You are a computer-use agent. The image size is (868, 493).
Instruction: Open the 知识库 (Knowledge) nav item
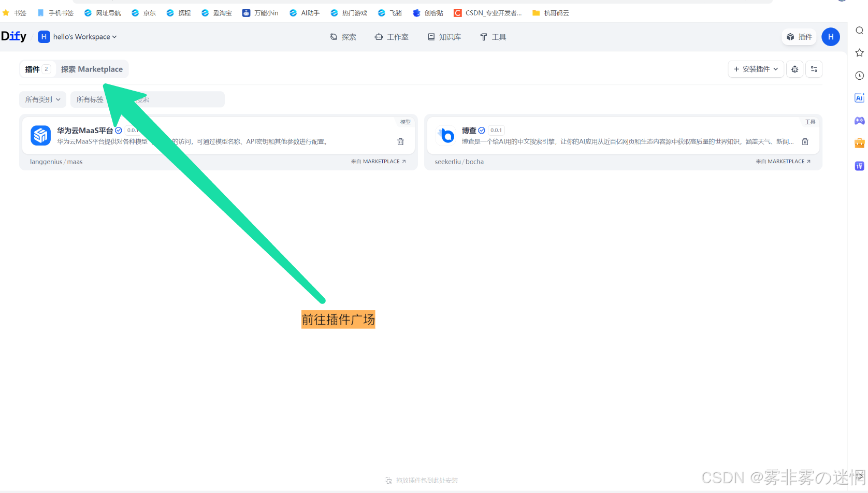[444, 37]
